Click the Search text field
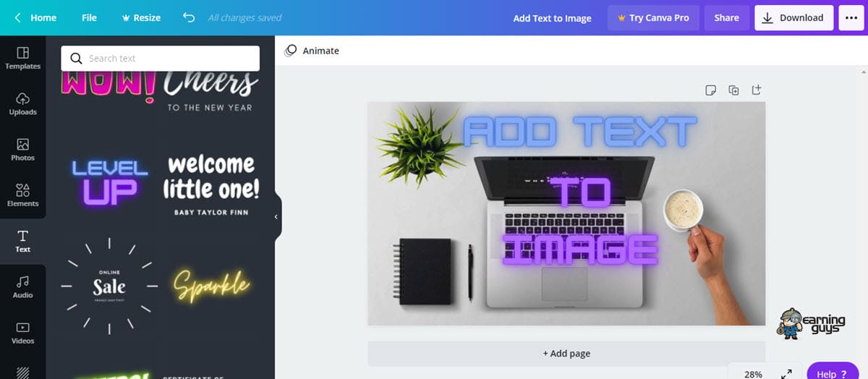The height and width of the screenshot is (379, 868). pyautogui.click(x=160, y=59)
